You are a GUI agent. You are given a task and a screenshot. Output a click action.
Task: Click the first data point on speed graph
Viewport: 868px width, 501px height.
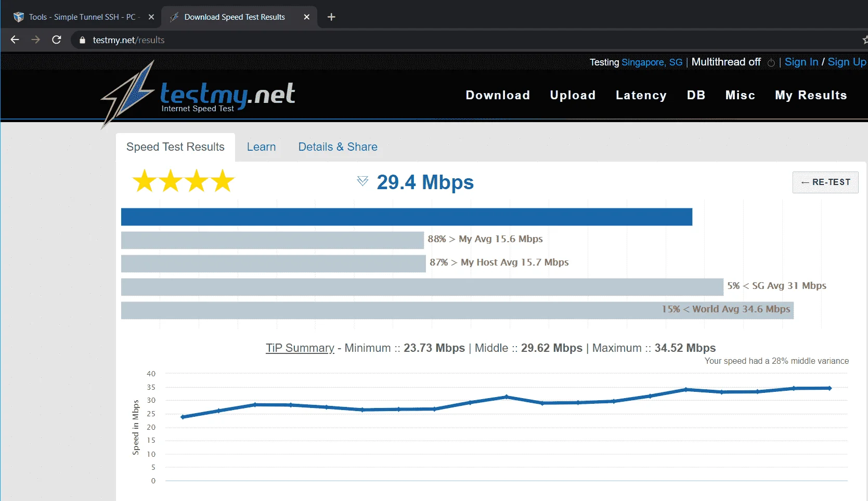183,417
